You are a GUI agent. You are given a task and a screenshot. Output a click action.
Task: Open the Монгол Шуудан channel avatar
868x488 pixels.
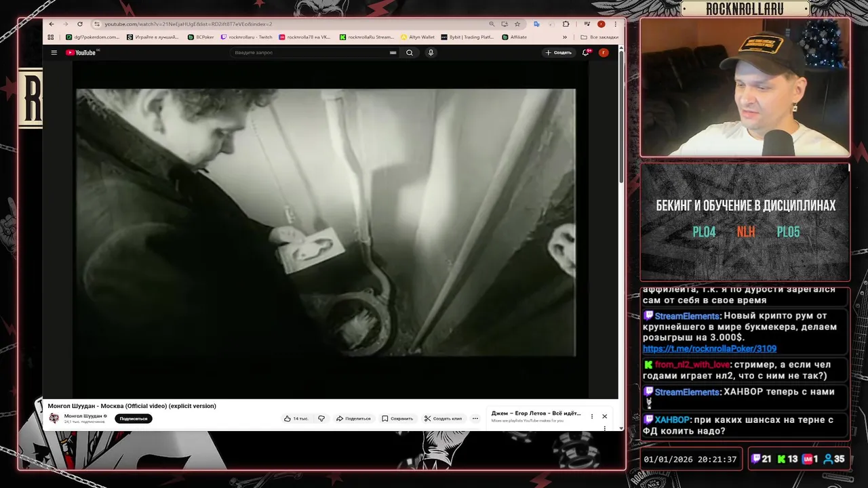[54, 418]
